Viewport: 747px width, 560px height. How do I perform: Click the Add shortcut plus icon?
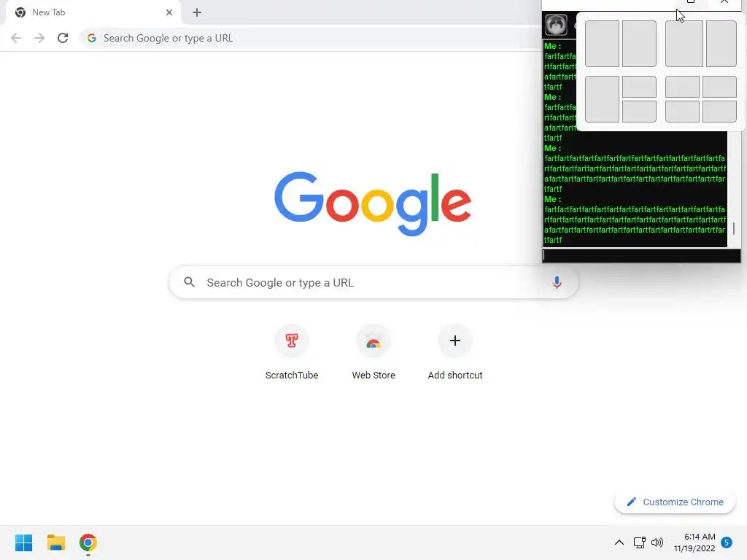[455, 341]
